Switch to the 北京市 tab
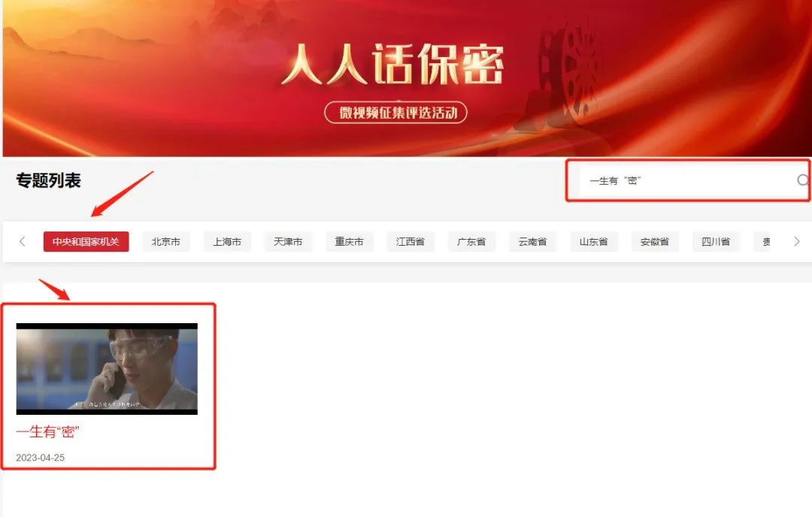The image size is (812, 517). click(165, 242)
